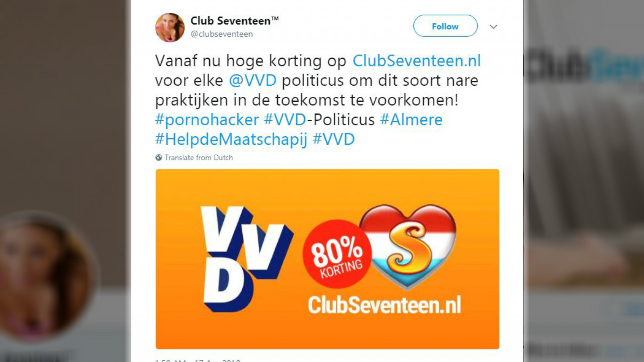644x362 pixels.
Task: Open the @clubseventeen handle link
Action: (x=222, y=34)
